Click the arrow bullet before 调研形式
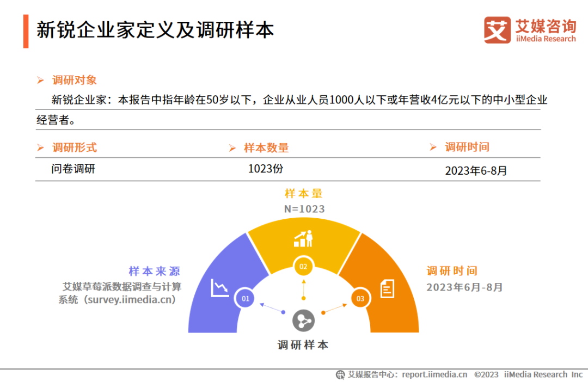 tap(40, 147)
